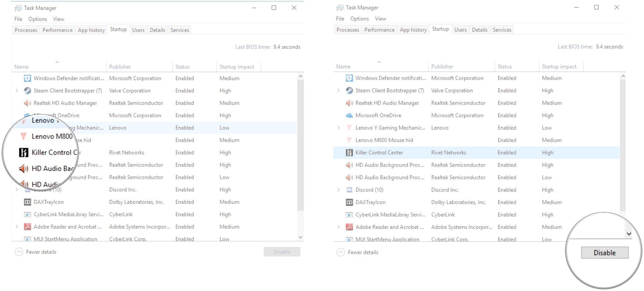Image resolution: width=644 pixels, height=291 pixels.
Task: Select the Discord application icon
Action: pyautogui.click(x=349, y=190)
